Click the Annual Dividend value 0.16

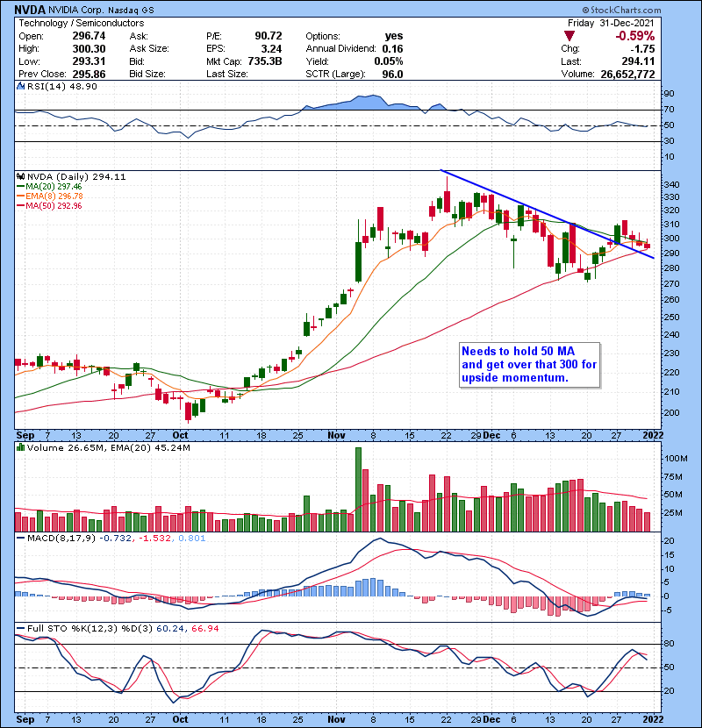click(x=392, y=49)
